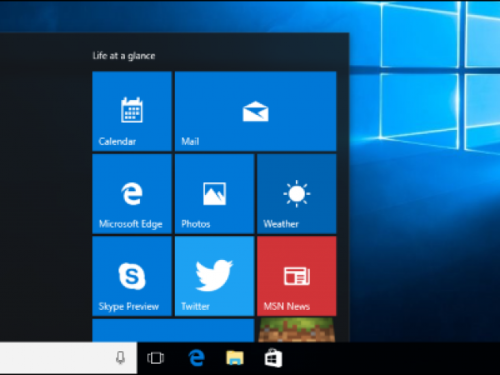
Task: Open the Twitter tile
Action: (x=214, y=276)
